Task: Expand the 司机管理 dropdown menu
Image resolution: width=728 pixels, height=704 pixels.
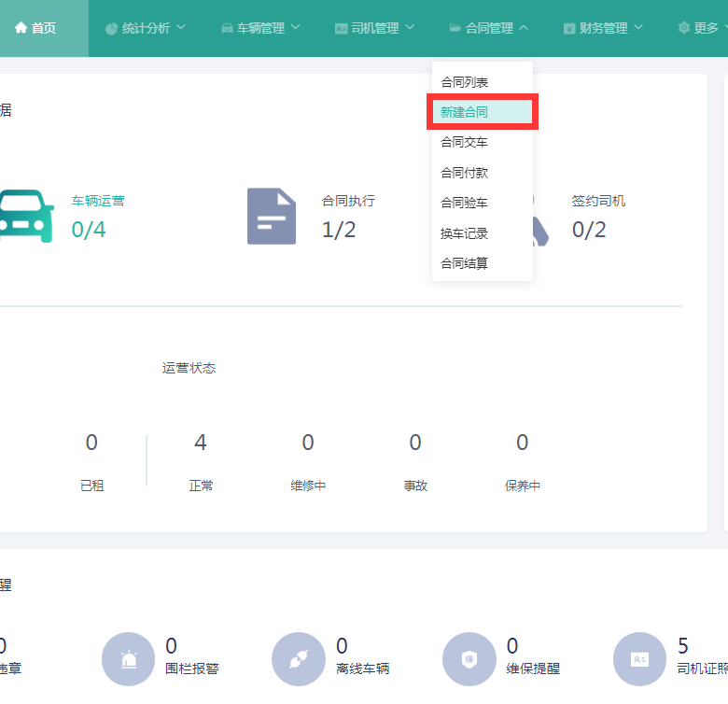Action: (x=374, y=28)
